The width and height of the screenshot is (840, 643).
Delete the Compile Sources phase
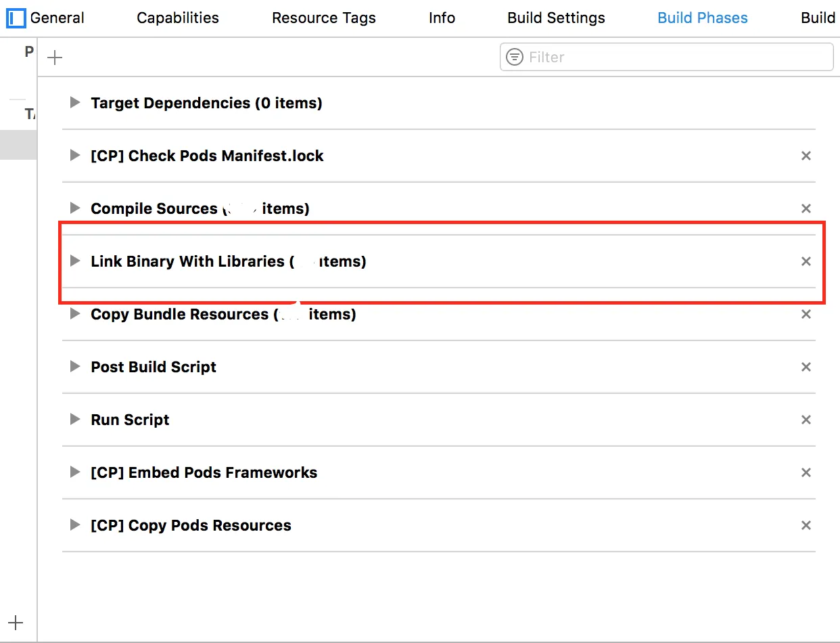806,208
